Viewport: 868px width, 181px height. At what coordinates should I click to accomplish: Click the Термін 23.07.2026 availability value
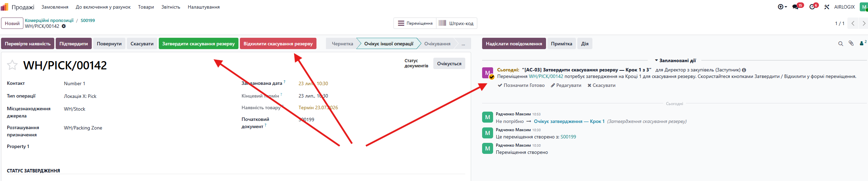pyautogui.click(x=318, y=108)
